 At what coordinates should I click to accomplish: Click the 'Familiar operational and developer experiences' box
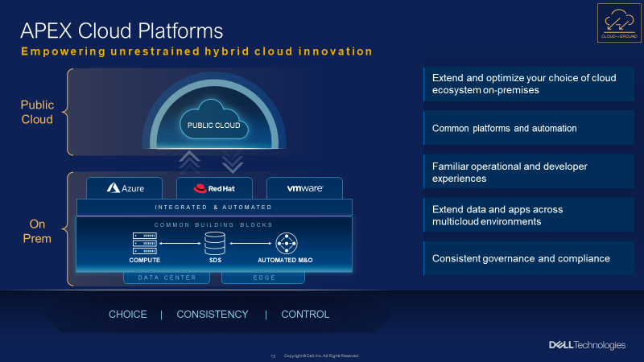click(x=529, y=171)
